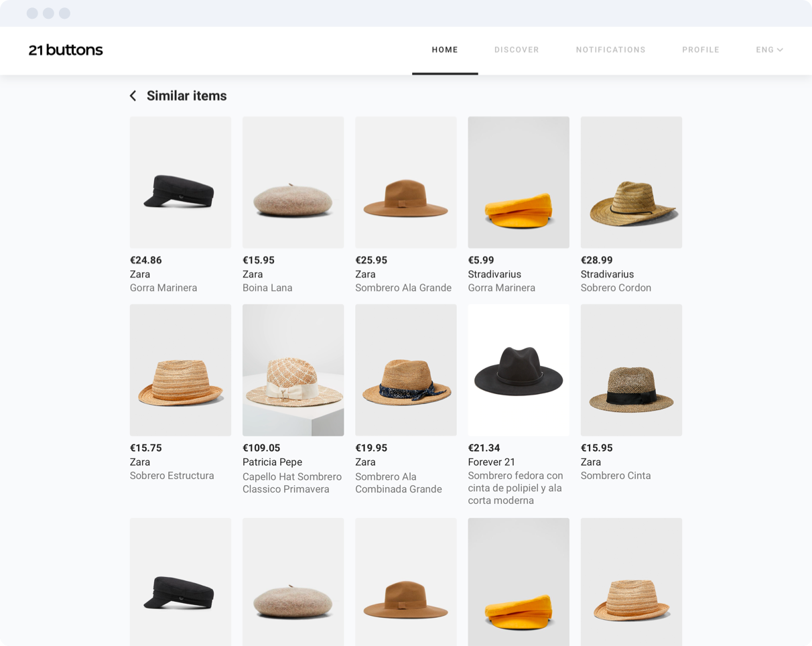Click the Sombrero Ala Combinada Grande title
The width and height of the screenshot is (812, 646).
click(399, 483)
